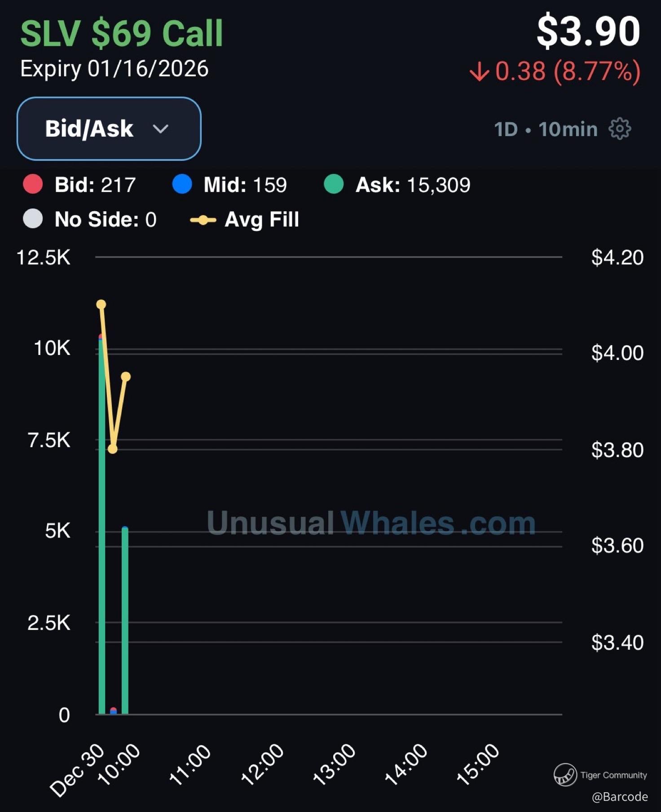Screen dimensions: 661x812
Task: Expand the Bid/Ask chevron arrow
Action: coord(160,129)
